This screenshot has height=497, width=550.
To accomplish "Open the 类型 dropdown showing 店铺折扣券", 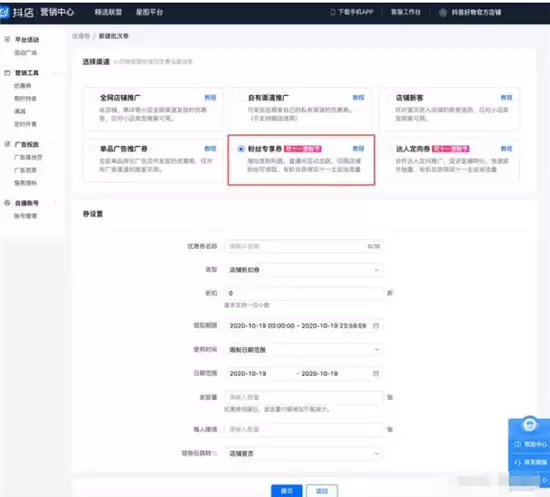I will pyautogui.click(x=304, y=270).
